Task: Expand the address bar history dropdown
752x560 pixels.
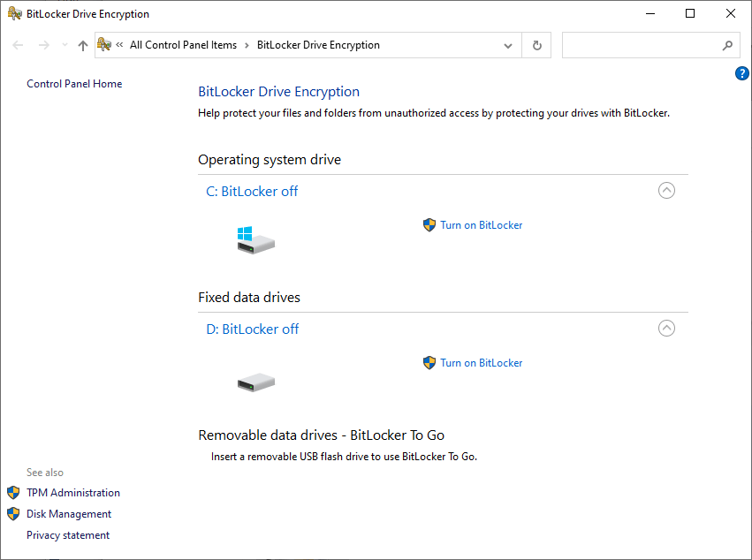Action: (x=508, y=46)
